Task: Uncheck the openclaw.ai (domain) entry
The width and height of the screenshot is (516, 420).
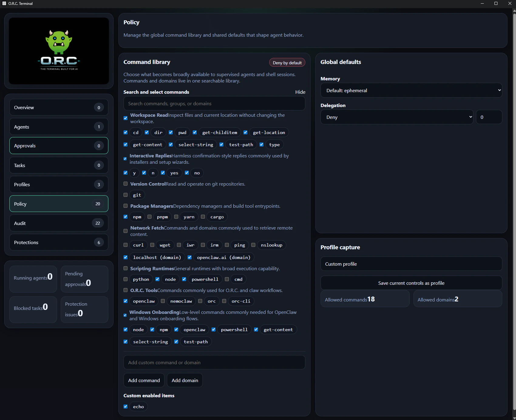Action: coord(190,257)
